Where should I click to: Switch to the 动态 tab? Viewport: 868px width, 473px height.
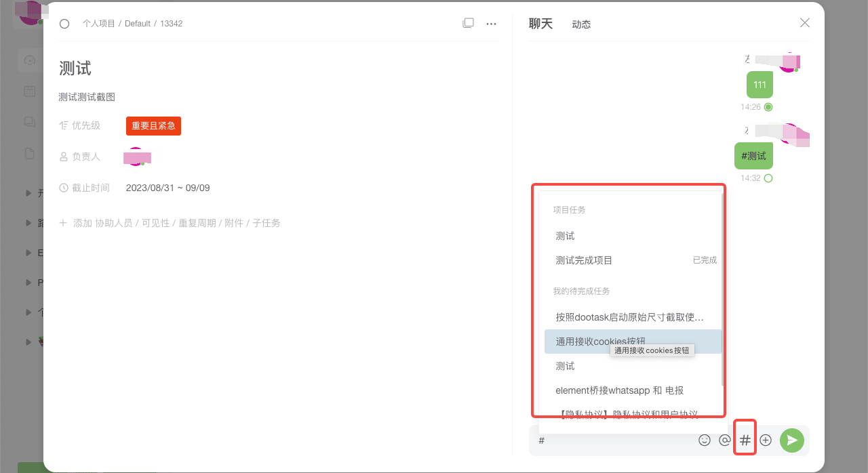pyautogui.click(x=581, y=23)
